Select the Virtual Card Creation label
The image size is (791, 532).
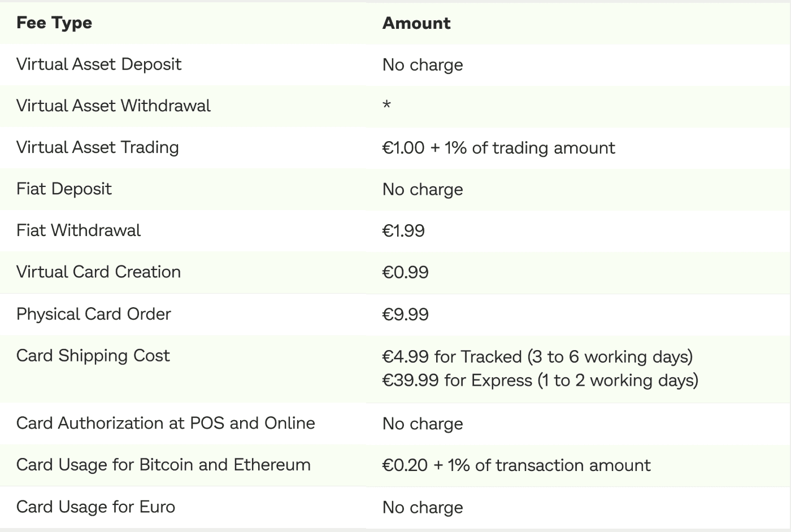99,272
